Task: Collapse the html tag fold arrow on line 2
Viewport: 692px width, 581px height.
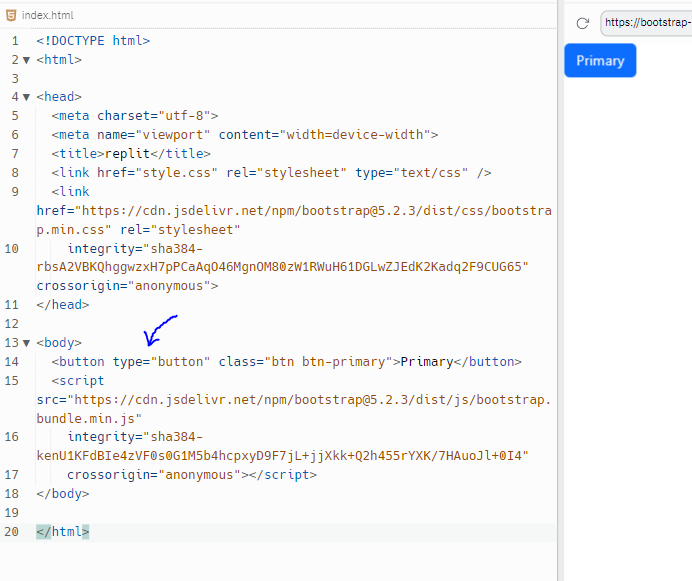Action: (x=26, y=60)
